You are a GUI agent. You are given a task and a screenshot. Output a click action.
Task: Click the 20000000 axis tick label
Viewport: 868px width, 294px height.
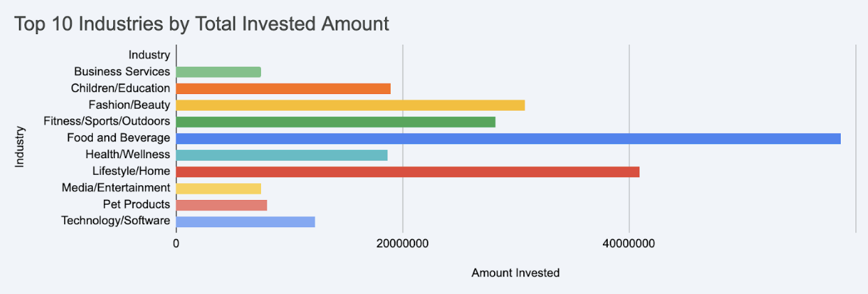click(x=403, y=244)
